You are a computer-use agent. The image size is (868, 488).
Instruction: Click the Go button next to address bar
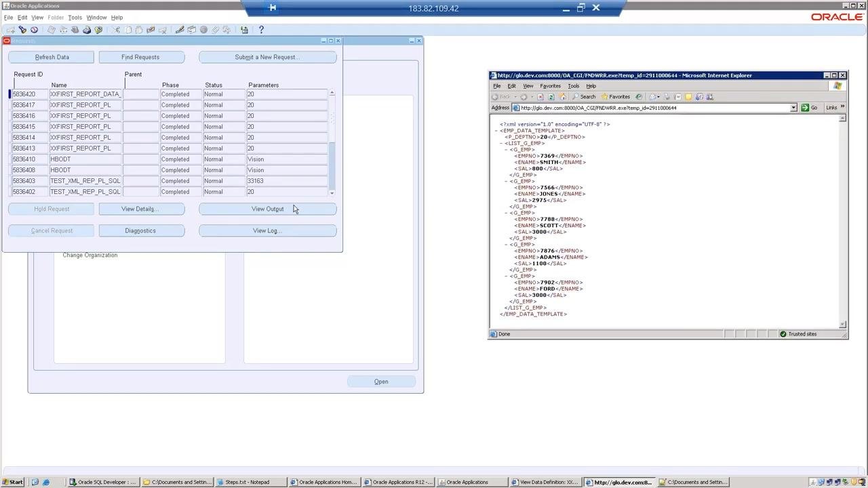809,108
